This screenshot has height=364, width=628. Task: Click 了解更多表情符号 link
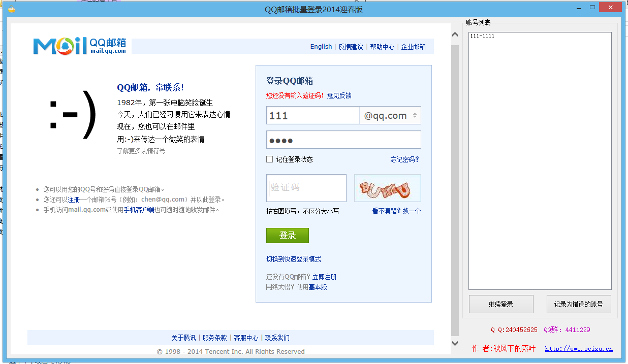(141, 151)
